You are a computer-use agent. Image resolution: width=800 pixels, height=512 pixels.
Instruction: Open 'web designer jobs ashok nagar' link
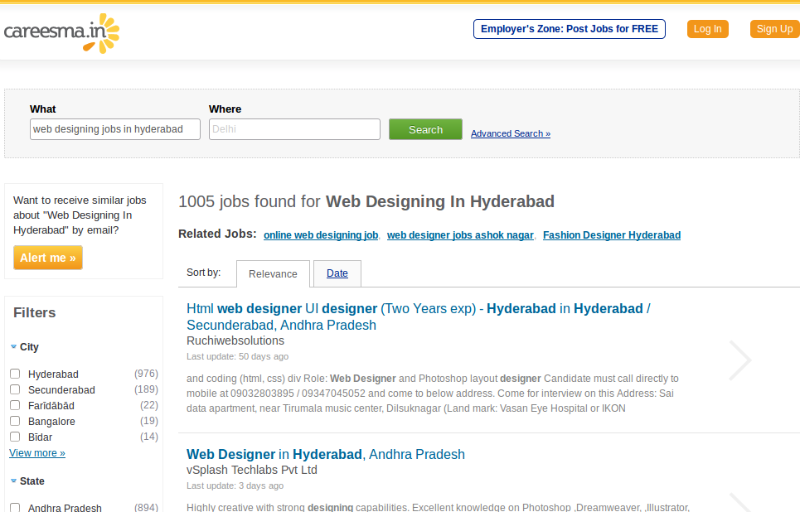[x=460, y=235]
